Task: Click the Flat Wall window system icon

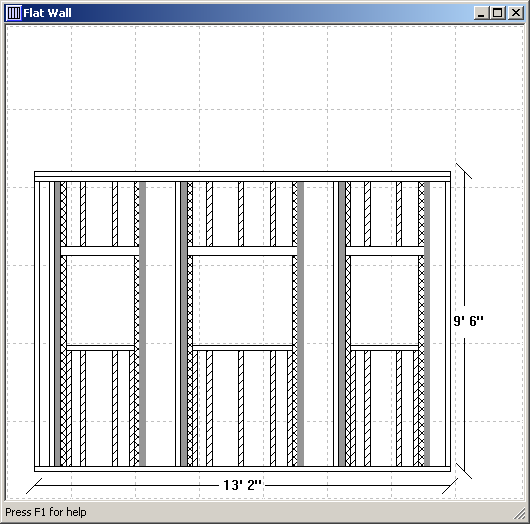Action: tap(14, 13)
